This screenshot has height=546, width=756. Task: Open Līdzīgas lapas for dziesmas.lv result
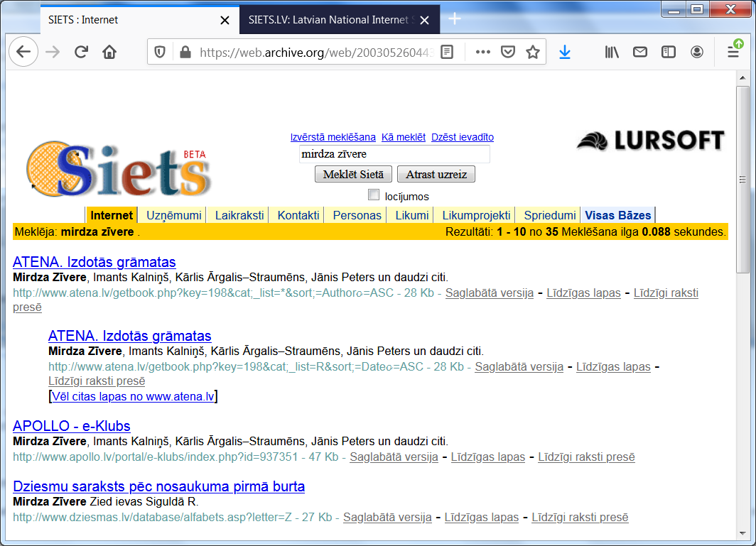(482, 517)
